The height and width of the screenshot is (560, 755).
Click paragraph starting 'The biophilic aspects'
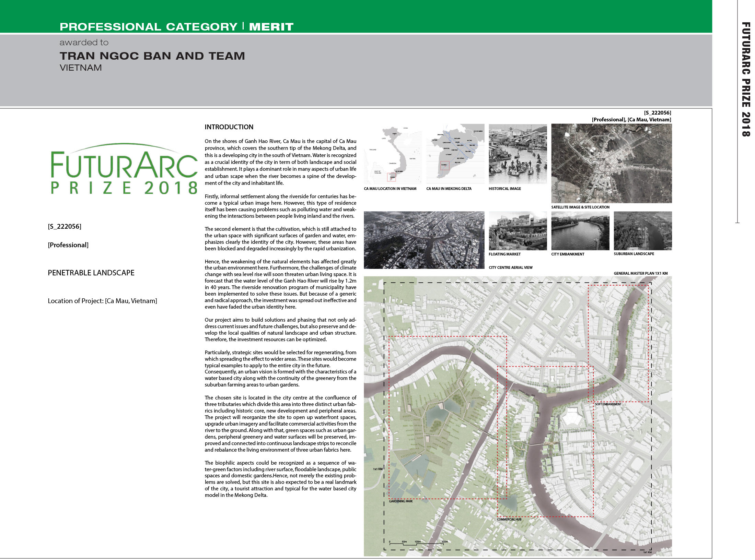pyautogui.click(x=280, y=479)
